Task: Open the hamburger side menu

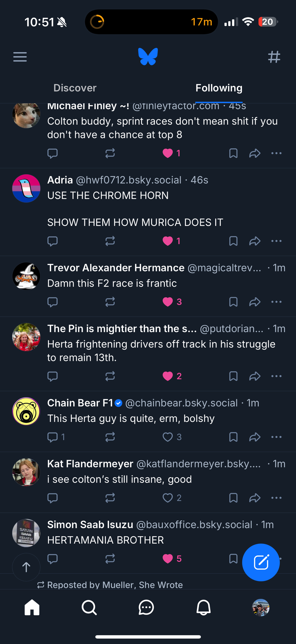Action: tap(20, 57)
